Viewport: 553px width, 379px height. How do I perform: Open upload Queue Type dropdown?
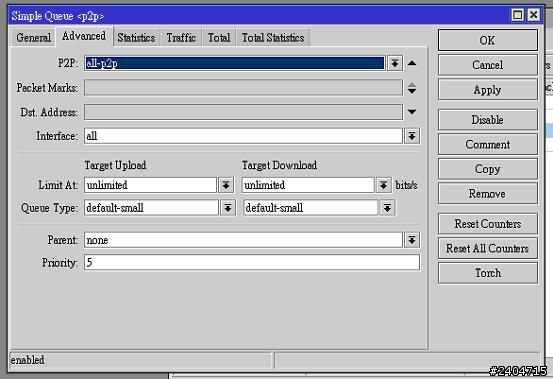228,208
